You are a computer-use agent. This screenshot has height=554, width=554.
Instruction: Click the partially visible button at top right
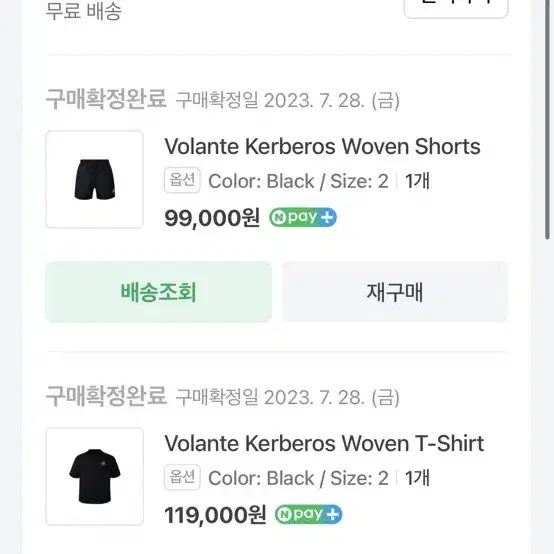tap(456, 8)
